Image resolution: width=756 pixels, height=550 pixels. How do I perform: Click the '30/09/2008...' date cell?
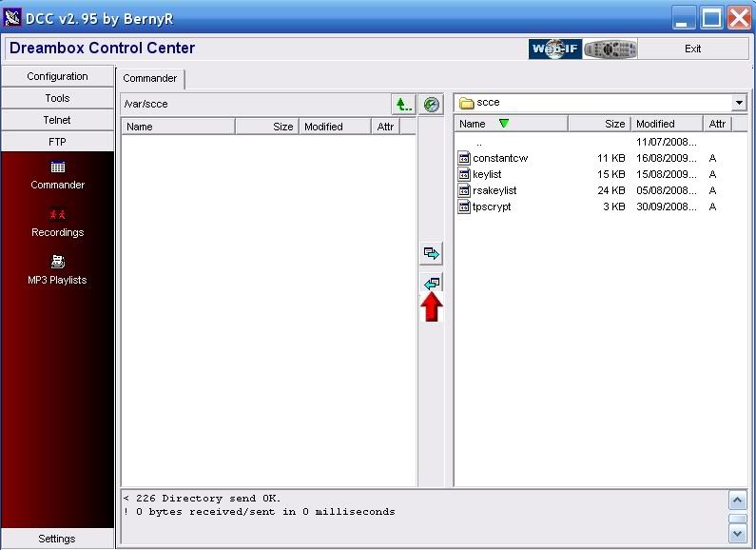click(667, 207)
